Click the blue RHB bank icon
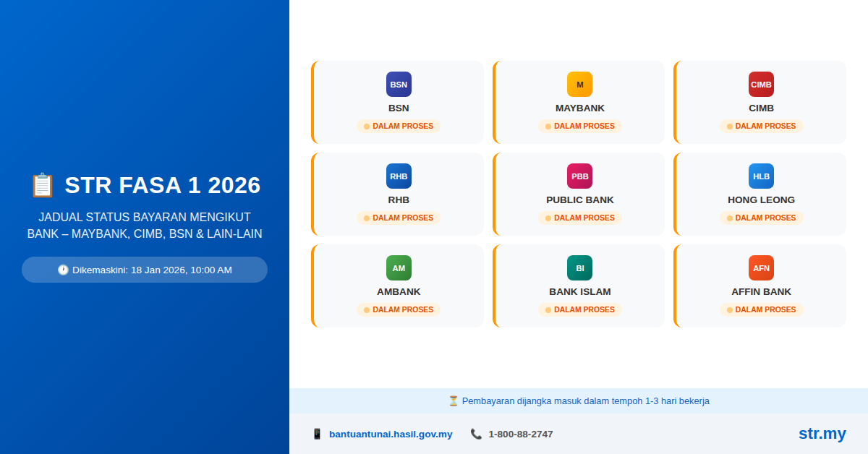868x454 pixels. 399,176
